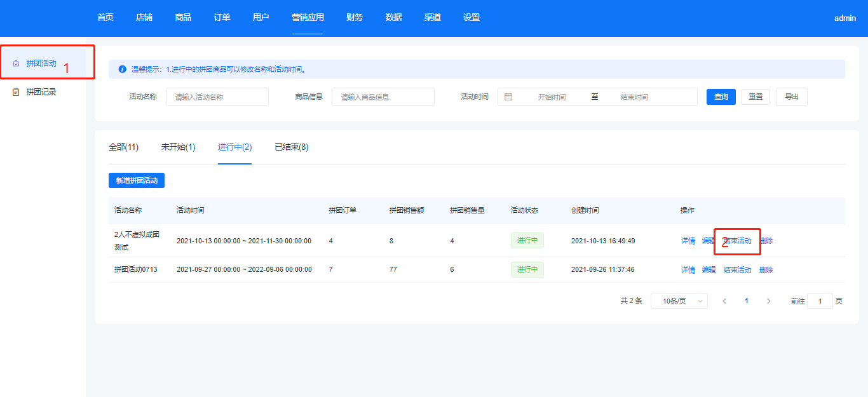Open the 财务 top menu
This screenshot has width=868, height=397.
click(355, 18)
